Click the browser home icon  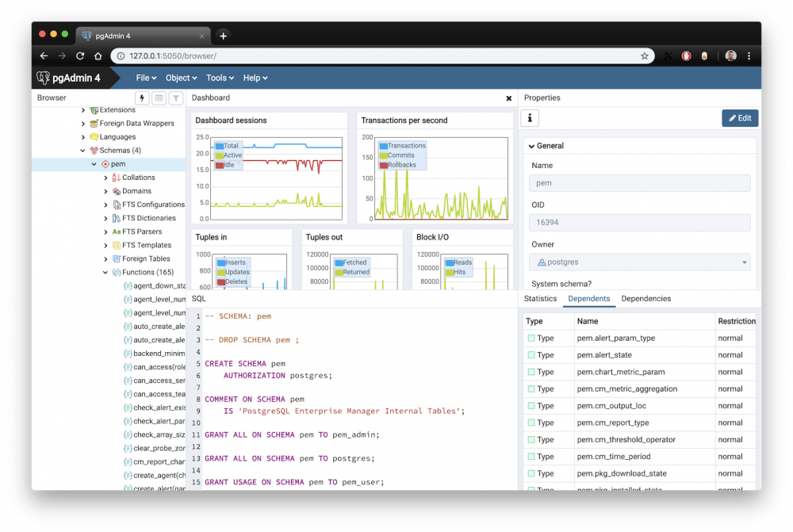click(x=98, y=56)
